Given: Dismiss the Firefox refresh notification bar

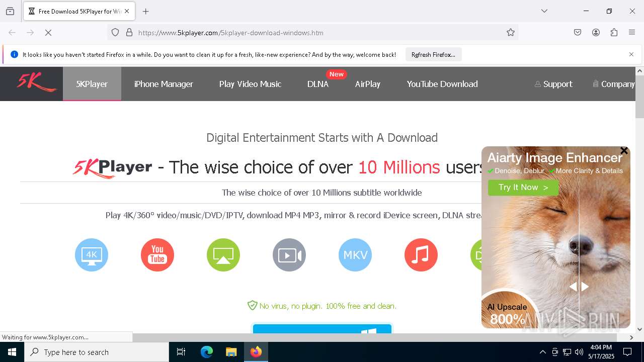Looking at the screenshot, I should (631, 54).
